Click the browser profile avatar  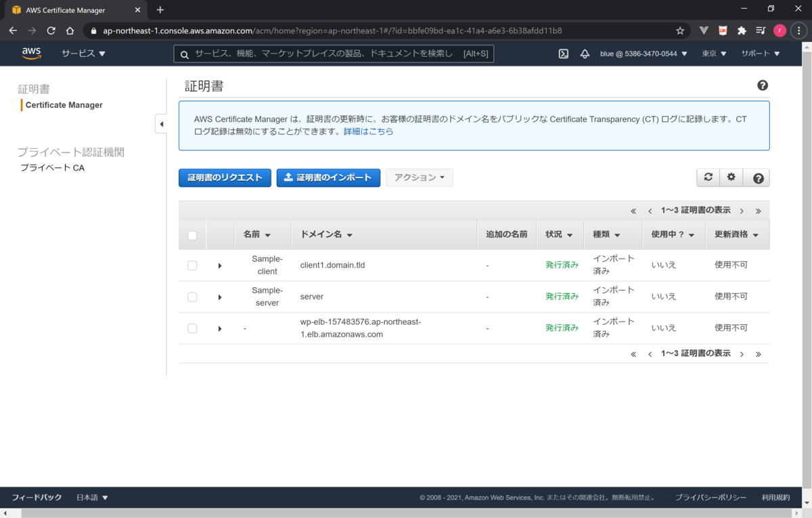(780, 30)
